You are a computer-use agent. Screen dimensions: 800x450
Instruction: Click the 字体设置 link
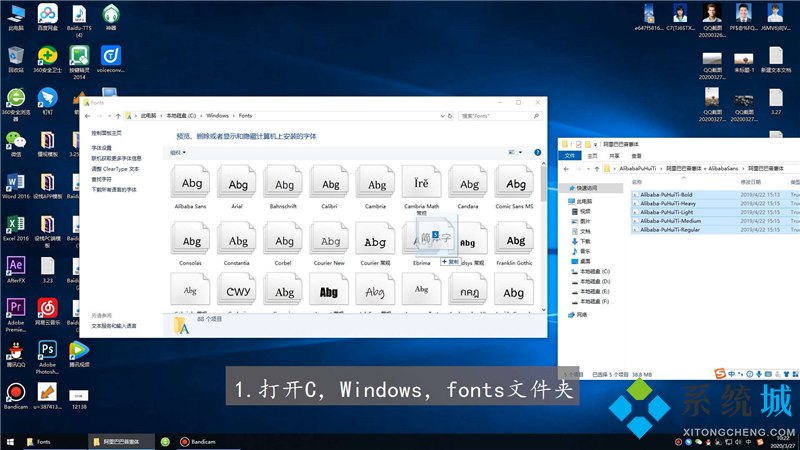pyautogui.click(x=102, y=148)
